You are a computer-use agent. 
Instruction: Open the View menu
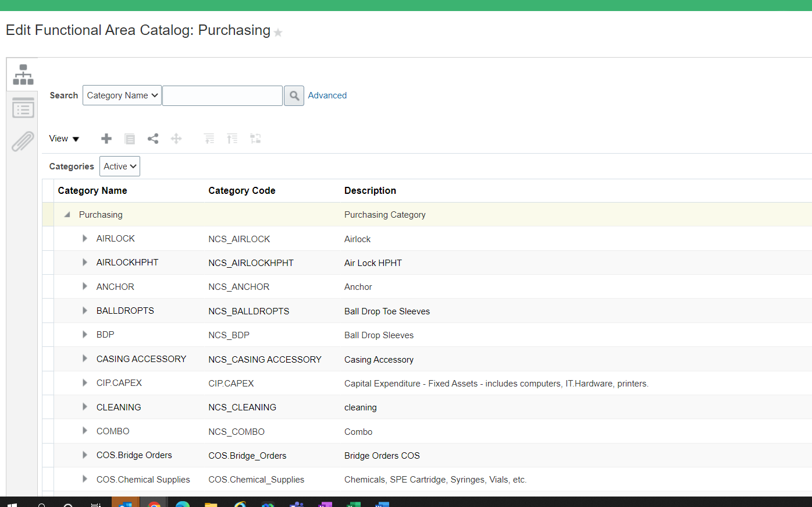[x=64, y=139]
